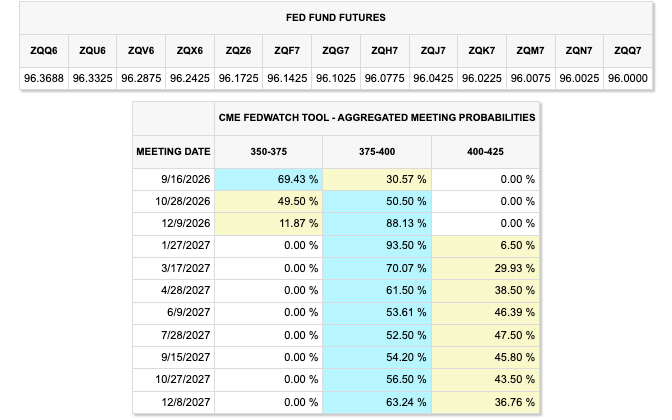Click the 54.20 % probability cell
This screenshot has width=672, height=420.
pos(377,357)
